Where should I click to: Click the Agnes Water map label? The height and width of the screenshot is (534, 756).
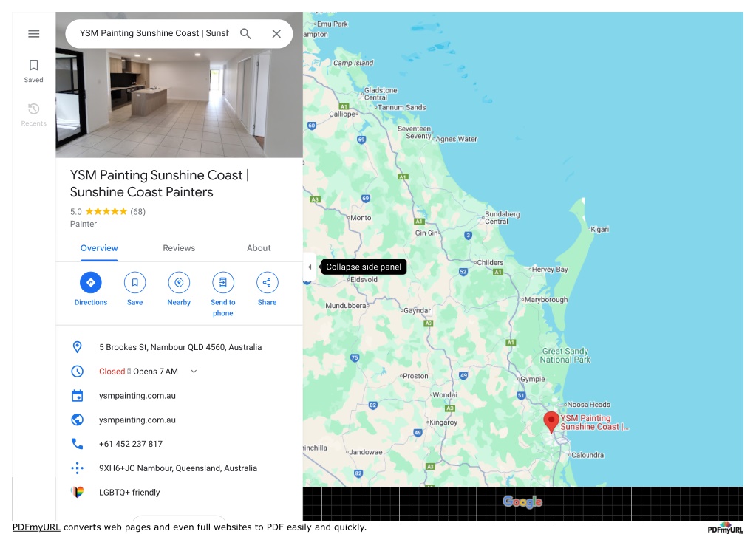456,140
